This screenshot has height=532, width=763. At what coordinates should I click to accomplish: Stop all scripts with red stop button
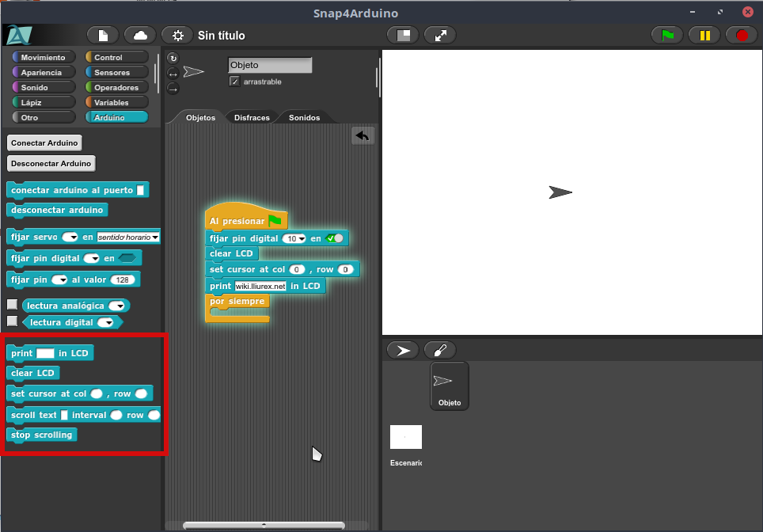click(742, 35)
